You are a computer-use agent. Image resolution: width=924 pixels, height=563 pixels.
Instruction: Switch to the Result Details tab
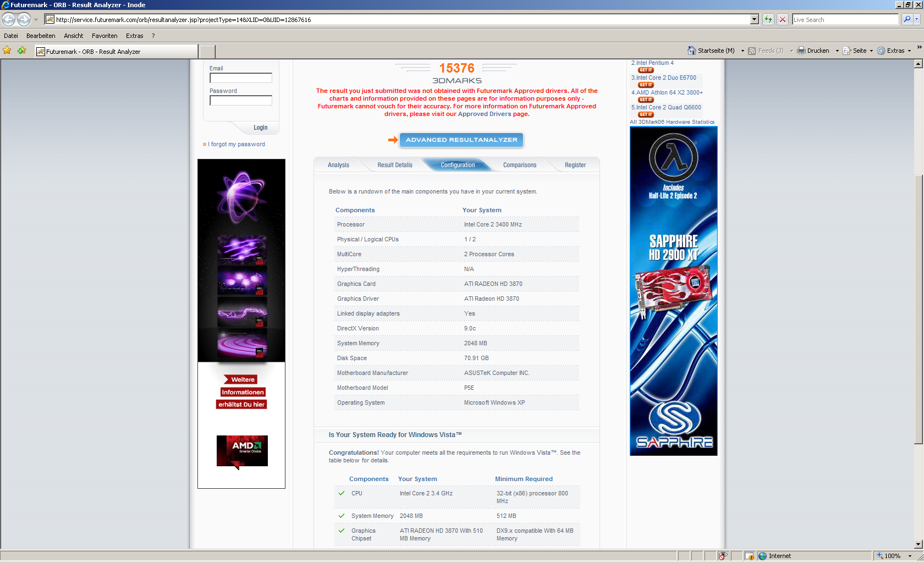pos(395,165)
